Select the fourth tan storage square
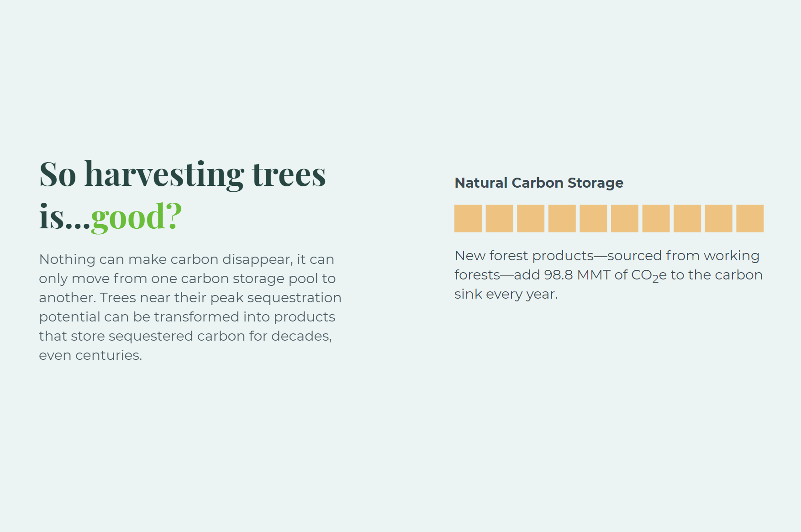The image size is (801, 532). tap(562, 218)
